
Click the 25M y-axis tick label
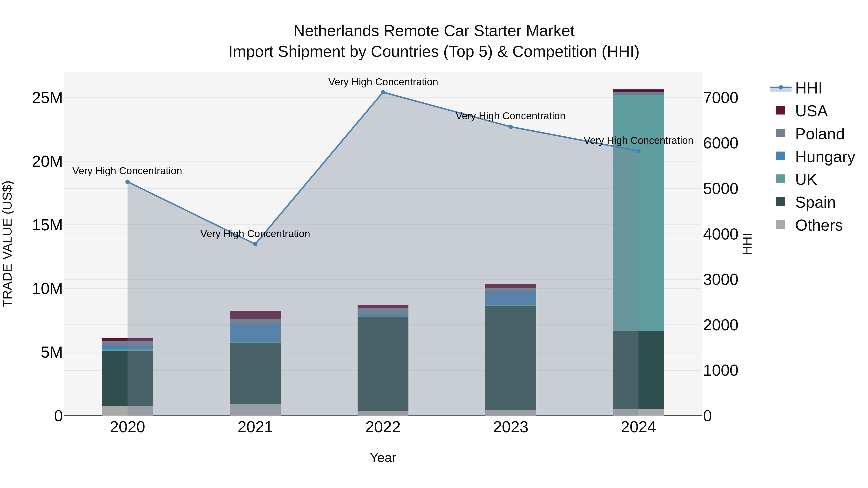click(x=47, y=98)
